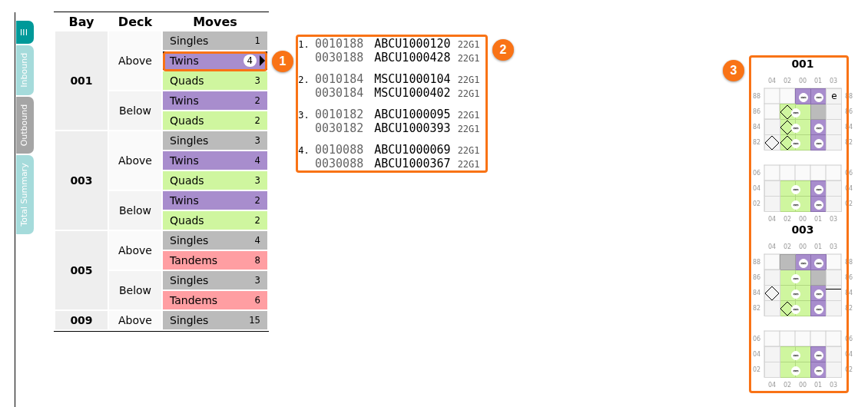Click bay 001 tier 86 green quad container marker
Image resolution: width=868 pixels, height=407 pixels.
click(796, 113)
